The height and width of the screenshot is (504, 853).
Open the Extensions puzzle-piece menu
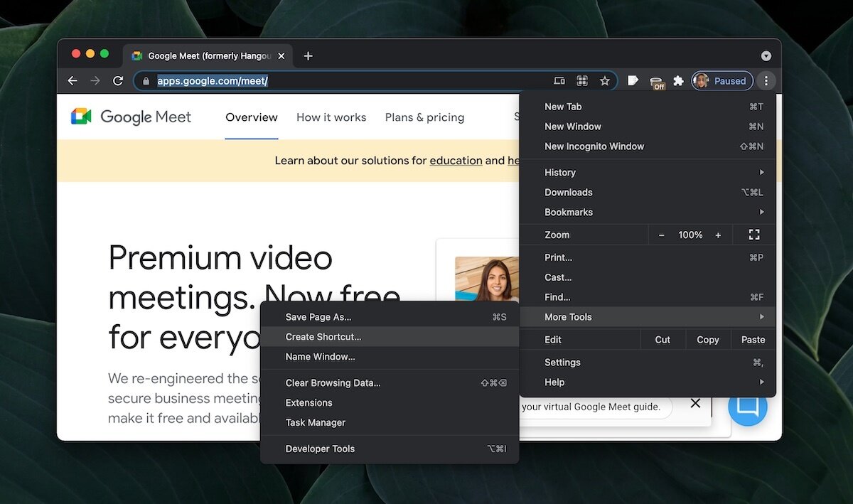(678, 80)
